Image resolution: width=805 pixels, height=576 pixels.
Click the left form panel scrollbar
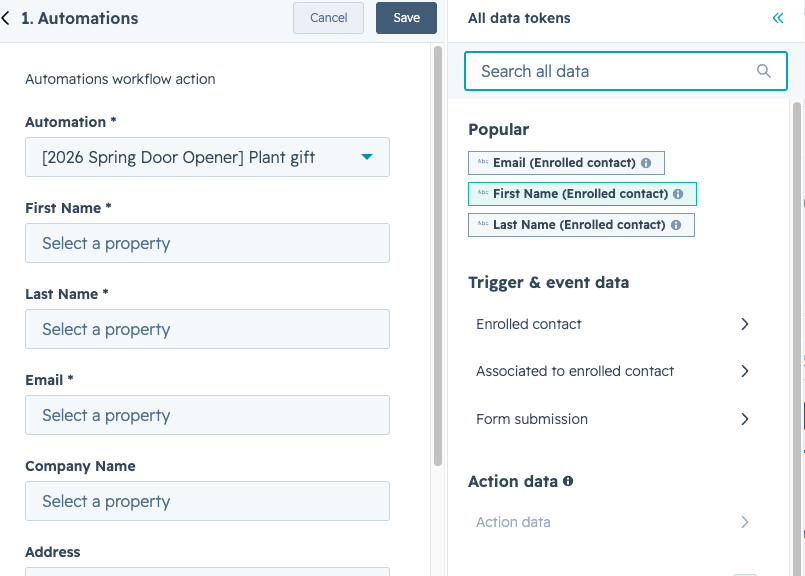click(x=438, y=256)
